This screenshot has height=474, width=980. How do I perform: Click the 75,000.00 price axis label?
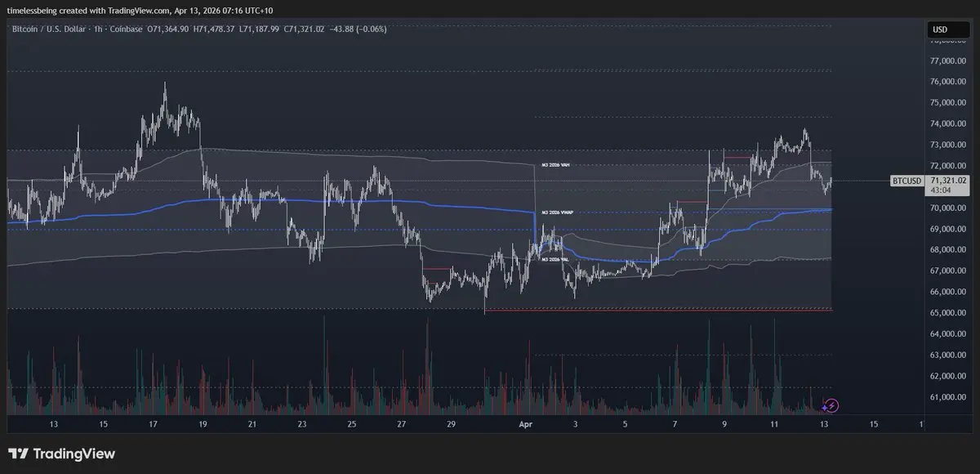click(x=947, y=103)
